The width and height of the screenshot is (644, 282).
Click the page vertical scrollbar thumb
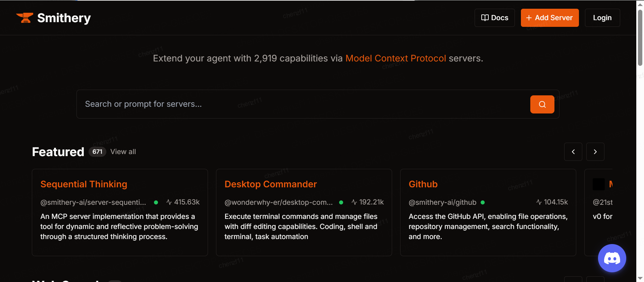point(640,37)
